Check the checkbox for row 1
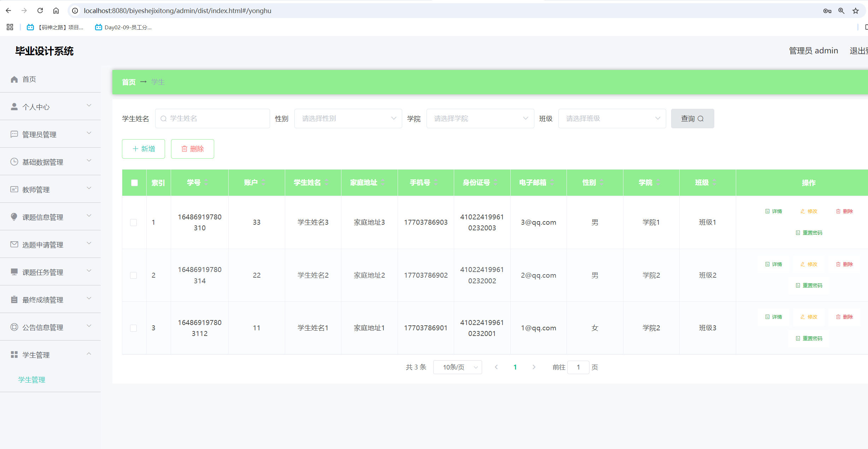 pos(133,222)
